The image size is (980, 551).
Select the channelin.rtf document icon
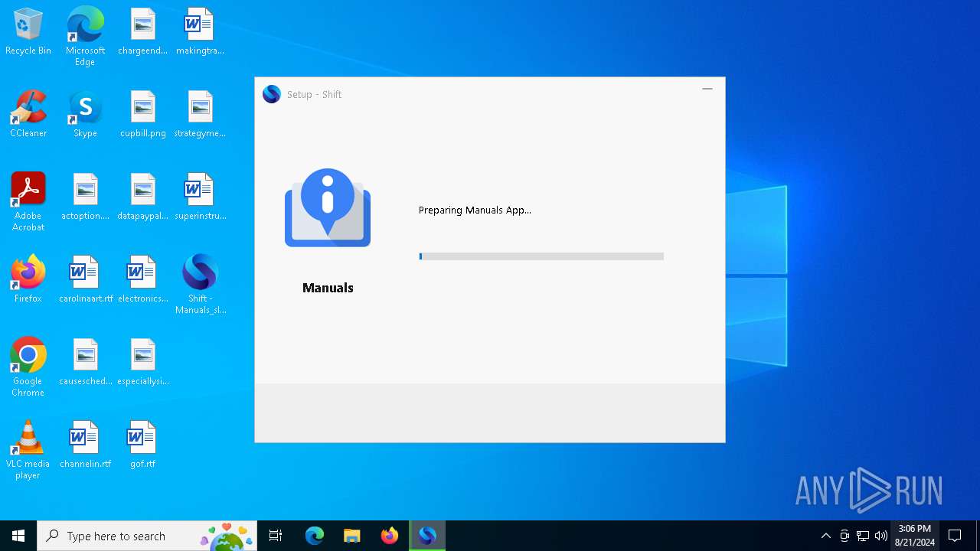coord(85,445)
